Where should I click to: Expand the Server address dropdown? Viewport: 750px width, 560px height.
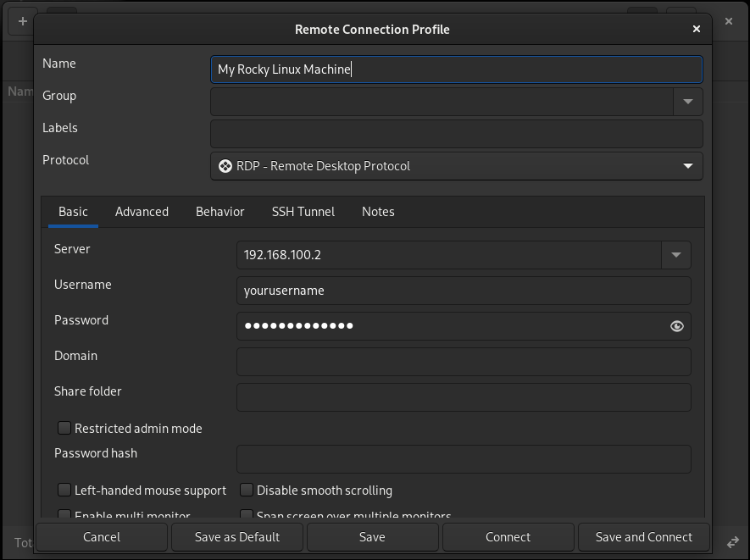675,254
